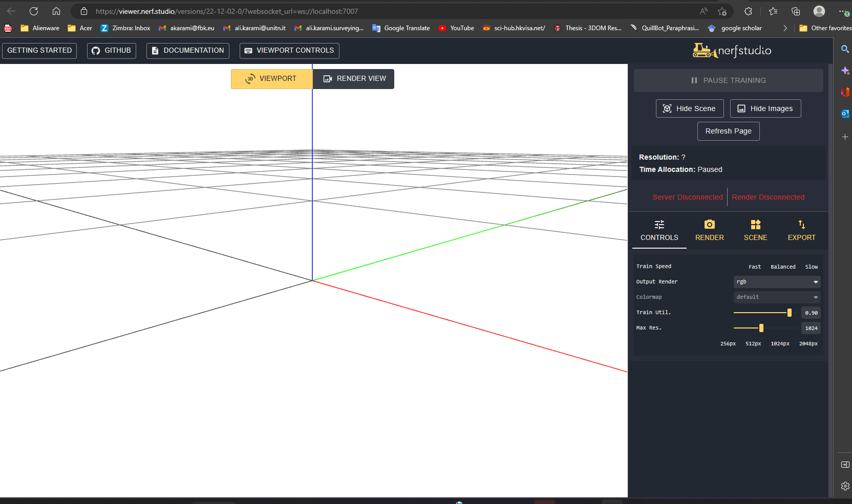Click the nerfstudio bulldozer logo

[703, 50]
